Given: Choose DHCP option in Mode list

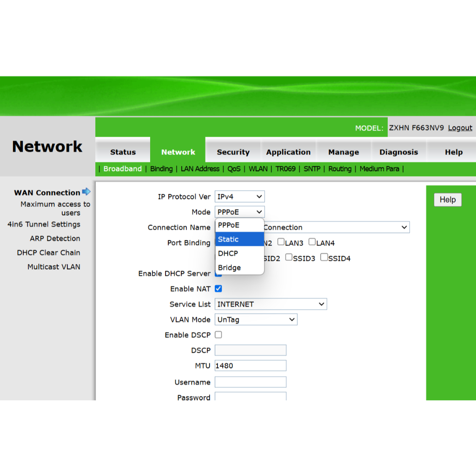Looking at the screenshot, I should [239, 253].
